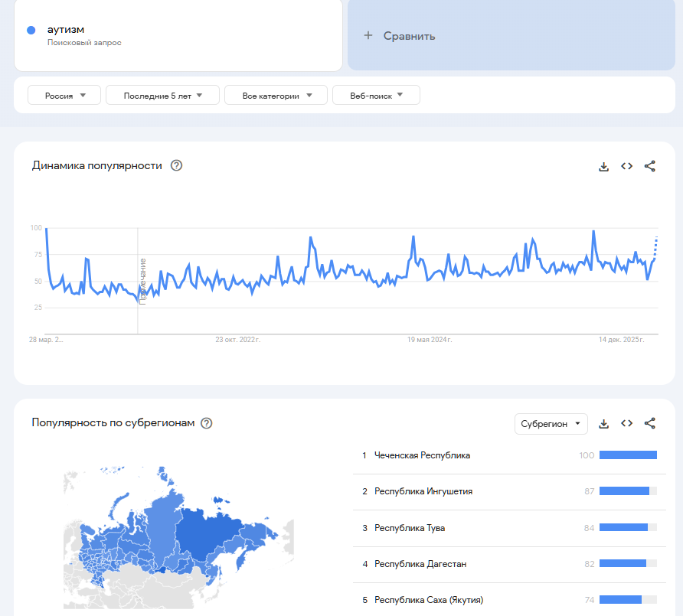
Task: Click the Примечание marker on the chart
Action: (x=142, y=282)
